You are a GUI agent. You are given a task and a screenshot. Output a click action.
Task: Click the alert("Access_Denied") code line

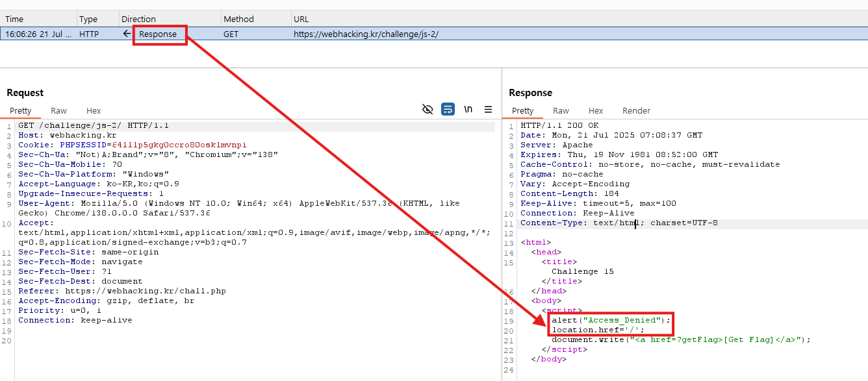(x=611, y=321)
